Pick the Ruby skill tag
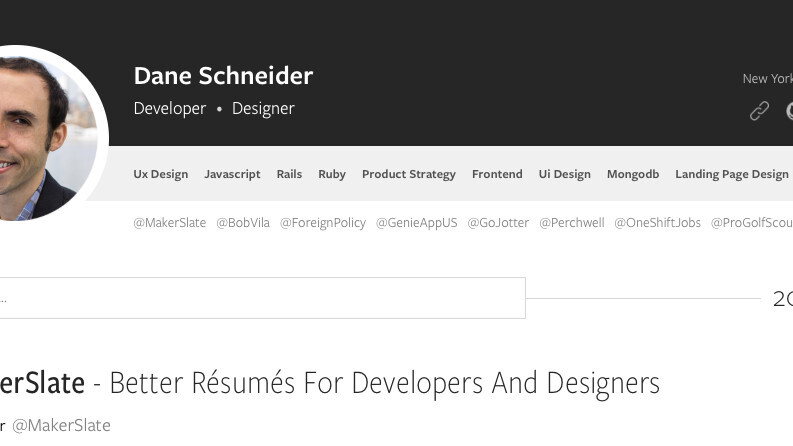The height and width of the screenshot is (446, 793). [x=332, y=174]
